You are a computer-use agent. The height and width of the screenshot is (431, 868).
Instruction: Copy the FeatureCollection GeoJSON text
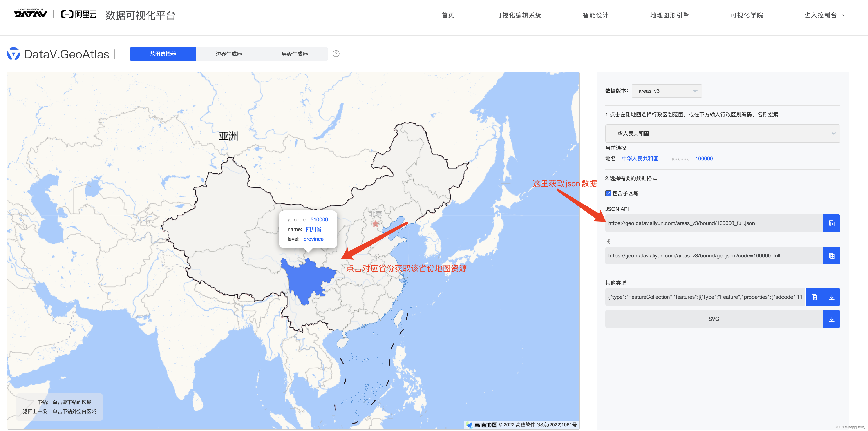(x=814, y=297)
